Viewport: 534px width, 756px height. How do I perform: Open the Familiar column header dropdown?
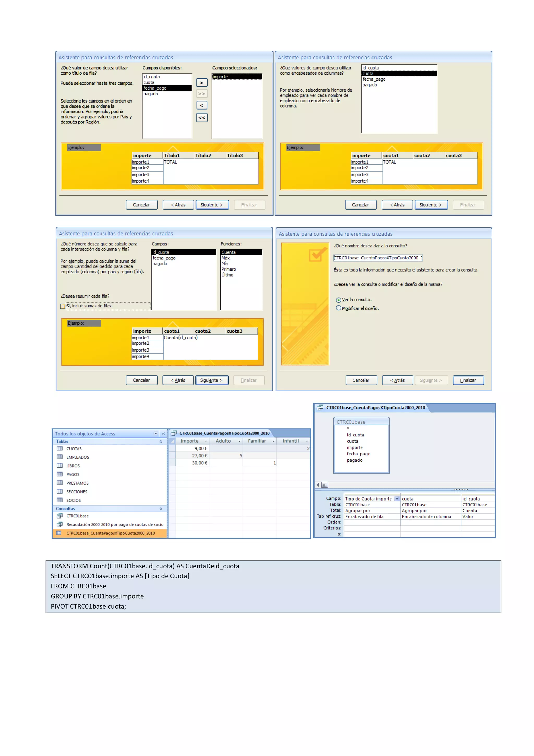click(273, 441)
